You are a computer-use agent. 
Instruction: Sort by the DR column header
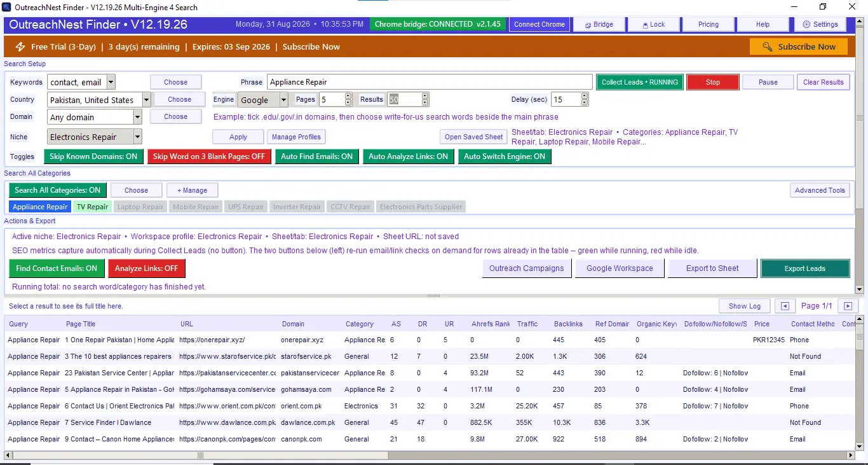pos(422,324)
